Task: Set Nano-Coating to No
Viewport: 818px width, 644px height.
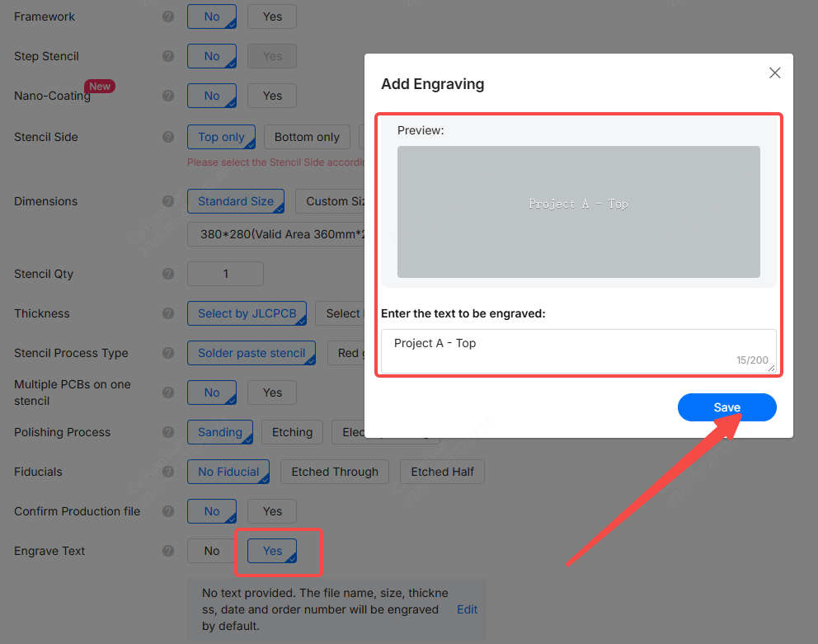Action: point(212,96)
